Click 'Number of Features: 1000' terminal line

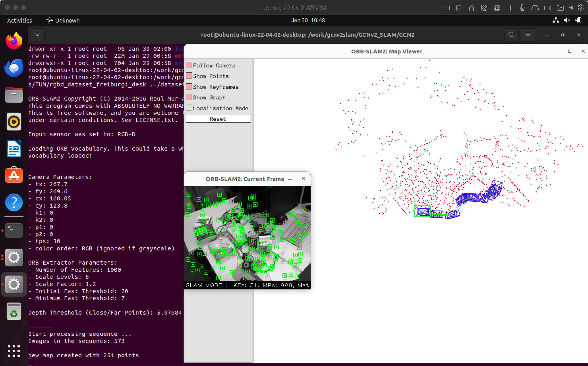[74, 270]
